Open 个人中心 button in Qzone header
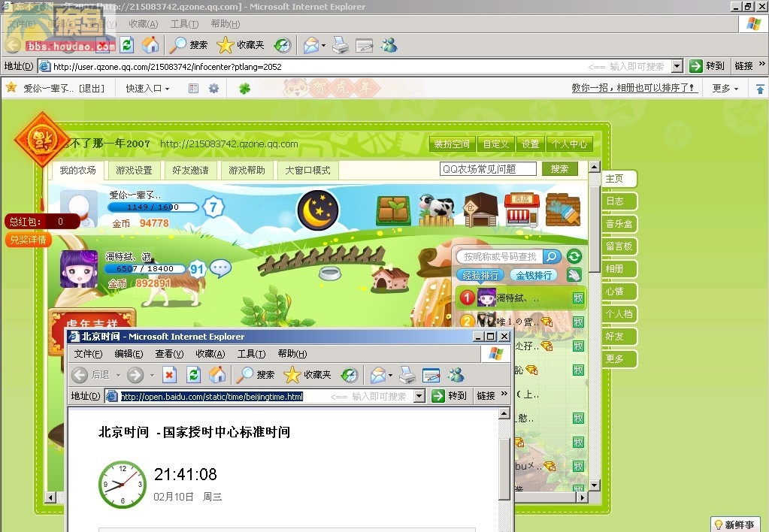 (569, 144)
